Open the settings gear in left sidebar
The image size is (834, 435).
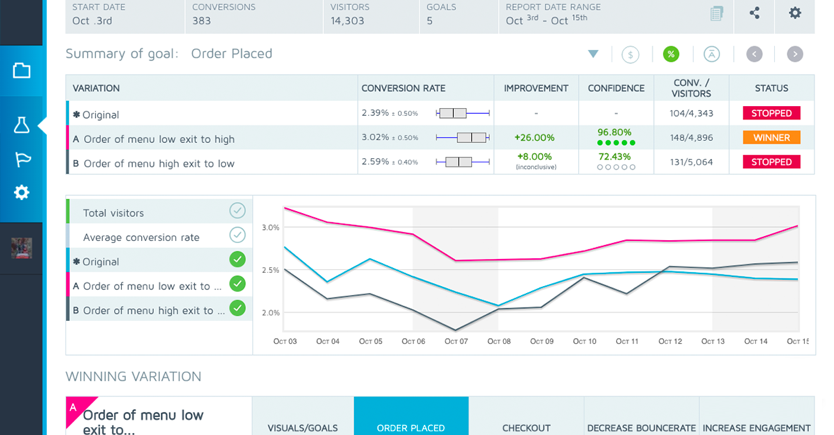21,192
